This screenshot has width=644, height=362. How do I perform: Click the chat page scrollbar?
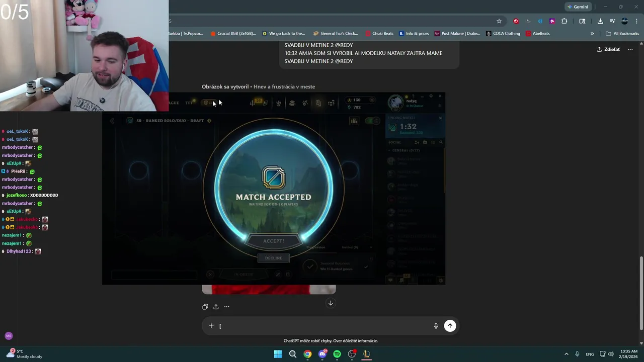[640, 293]
